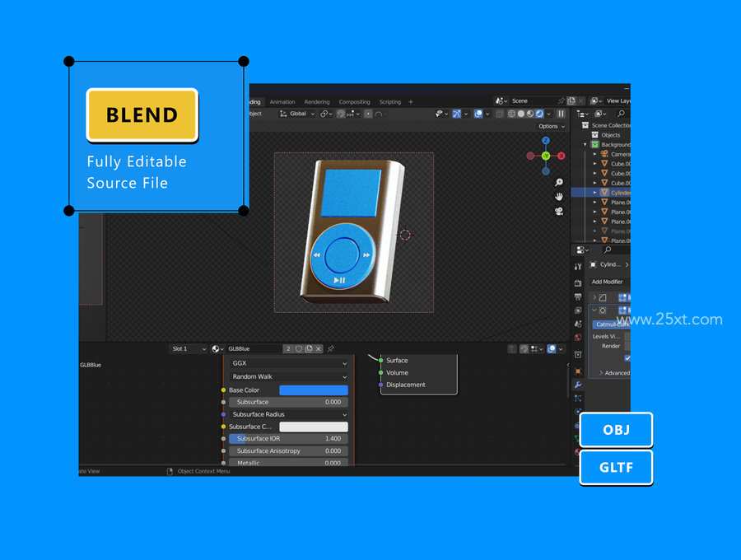Toggle proportional editing in viewport header

tap(368, 114)
